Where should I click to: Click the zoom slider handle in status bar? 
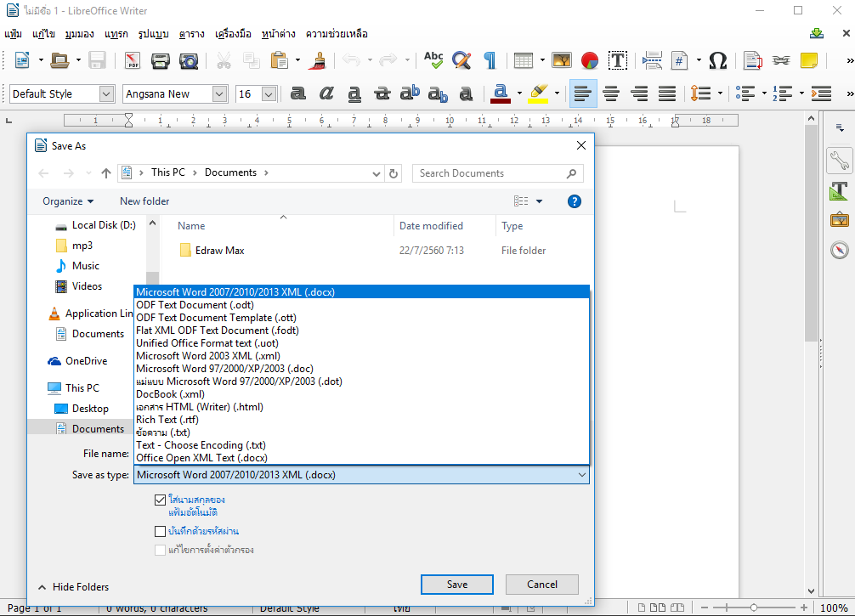(754, 608)
